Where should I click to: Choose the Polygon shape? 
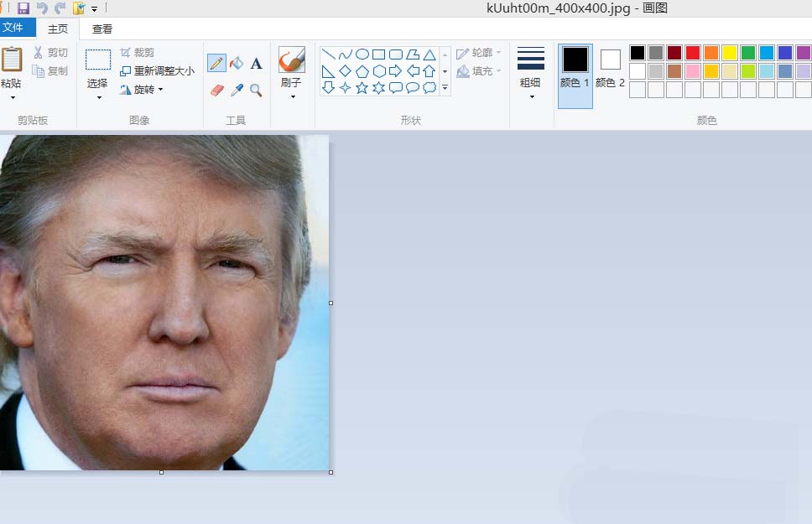click(413, 54)
